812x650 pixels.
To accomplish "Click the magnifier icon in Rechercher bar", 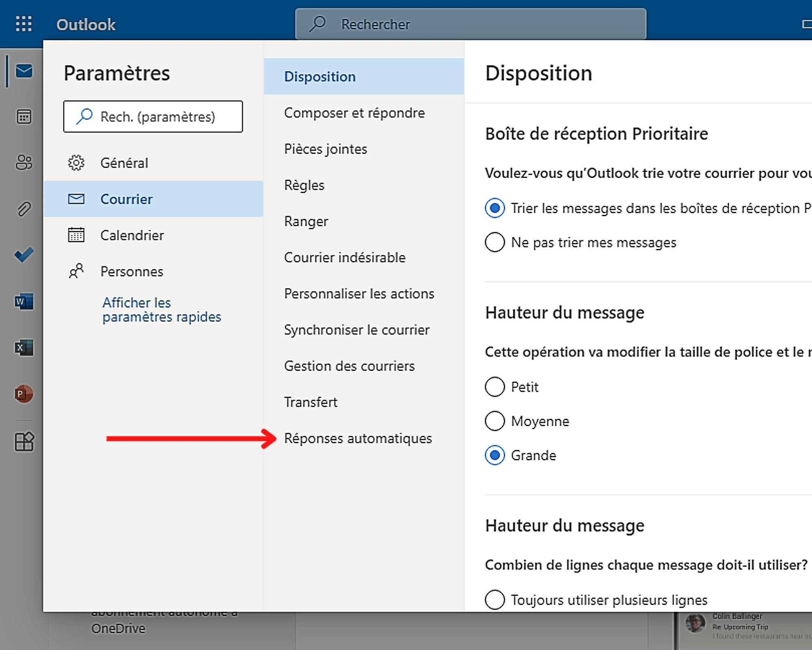I will click(x=317, y=24).
